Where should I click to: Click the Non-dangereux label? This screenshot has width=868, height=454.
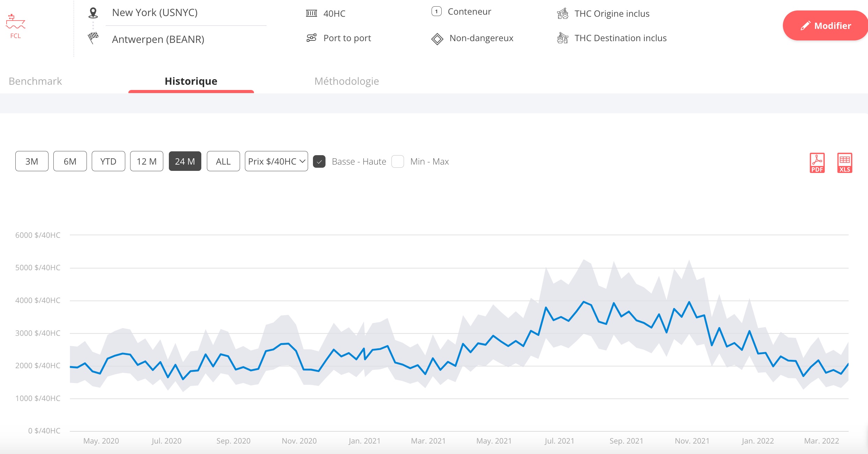point(481,38)
